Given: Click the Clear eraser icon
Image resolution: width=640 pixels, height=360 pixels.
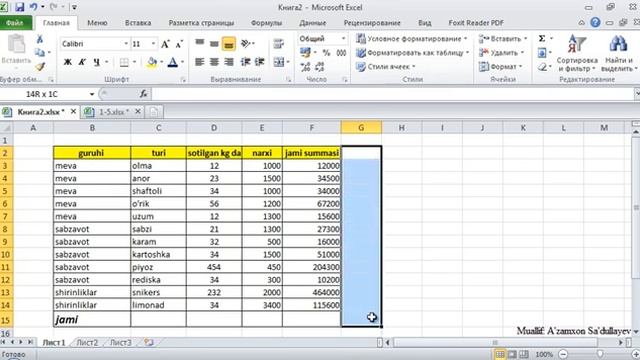Looking at the screenshot, I should pos(542,67).
